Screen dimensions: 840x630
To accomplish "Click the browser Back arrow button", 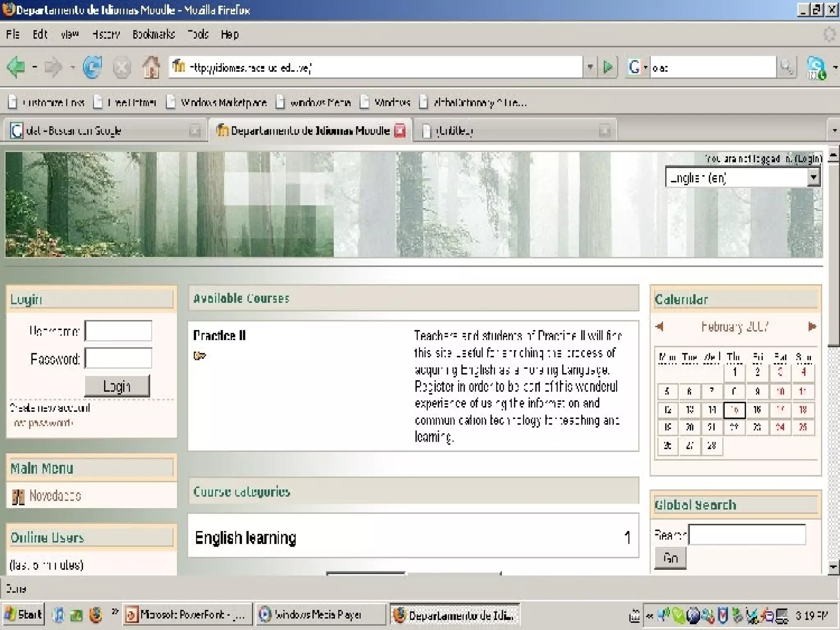I will (x=16, y=67).
